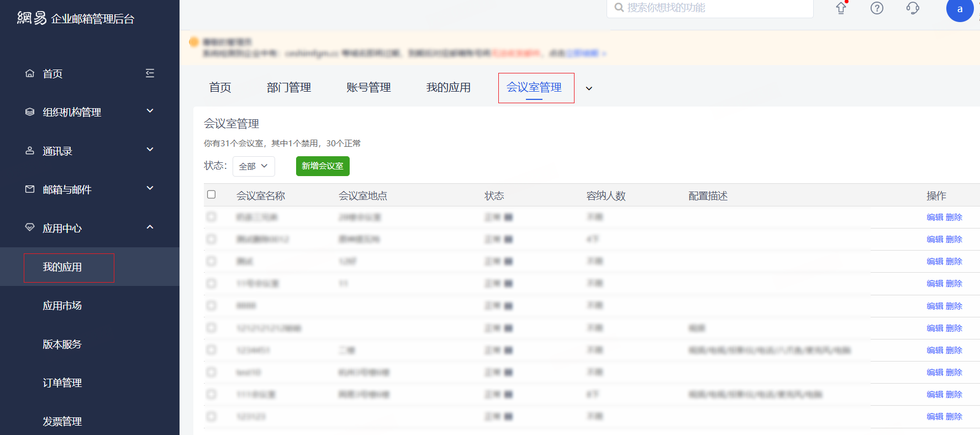Screen dimensions: 980x435
Task: Open the account avatar labeled a
Action: (960, 8)
